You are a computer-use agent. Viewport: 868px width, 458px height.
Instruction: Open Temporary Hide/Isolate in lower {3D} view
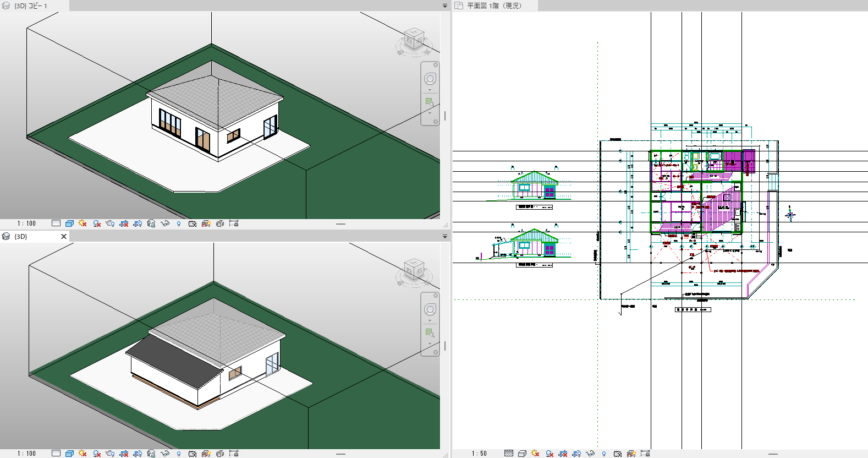(x=165, y=454)
